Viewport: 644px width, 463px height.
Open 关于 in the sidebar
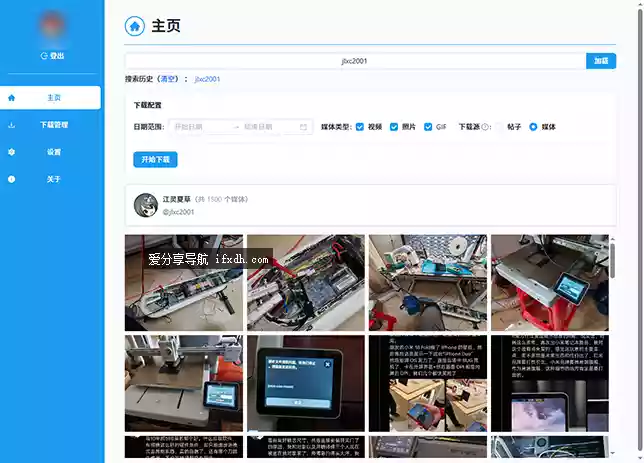(53, 179)
